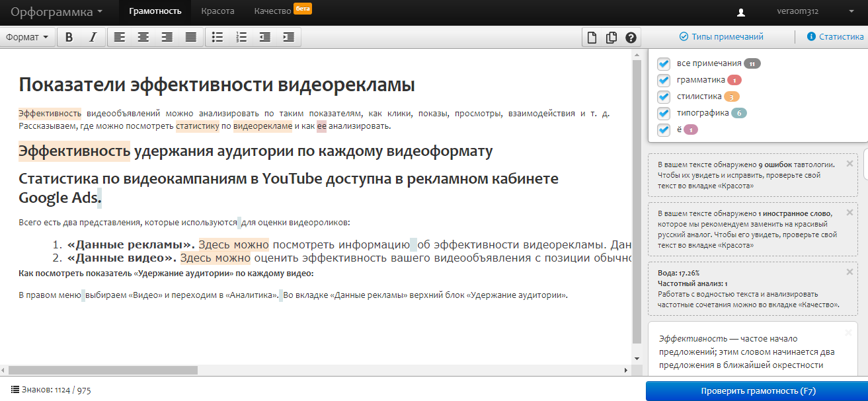The width and height of the screenshot is (868, 401).
Task: Click Проверить грамотность (F7) button
Action: pyautogui.click(x=757, y=391)
